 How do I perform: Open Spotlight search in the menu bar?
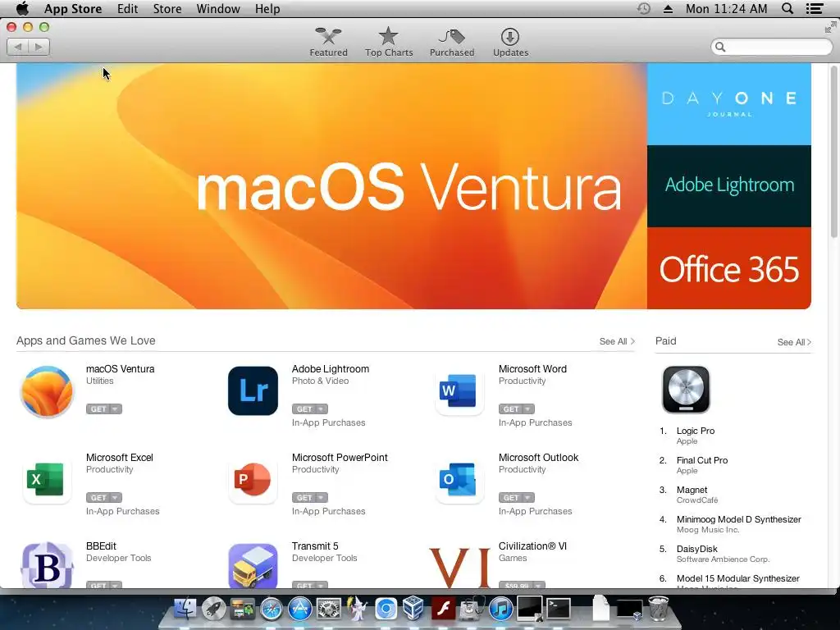(x=787, y=8)
